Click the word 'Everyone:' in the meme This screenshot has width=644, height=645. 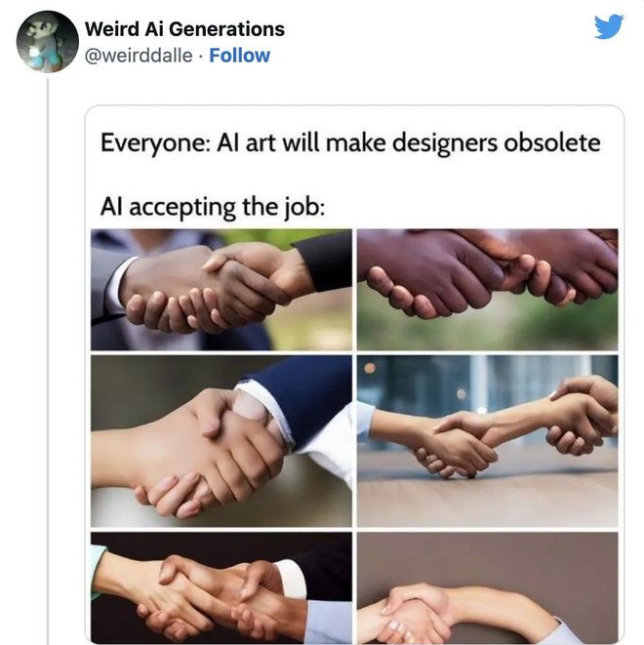155,144
